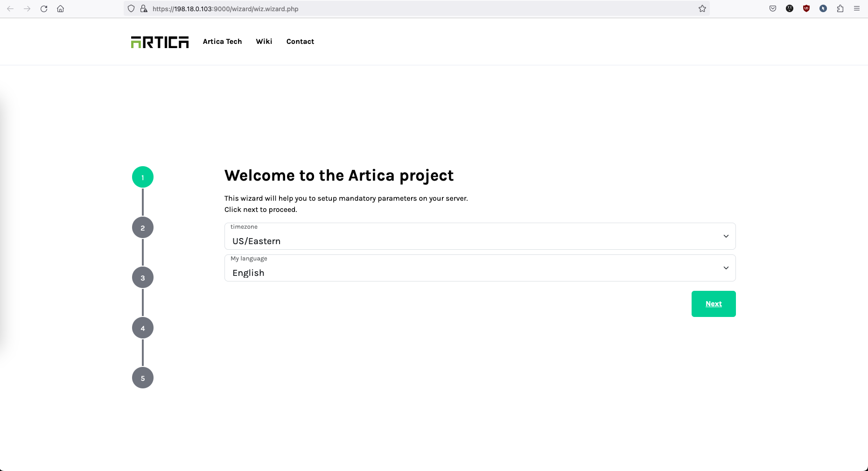Image resolution: width=868 pixels, height=471 pixels.
Task: Bookmark this page with the star icon
Action: [702, 9]
